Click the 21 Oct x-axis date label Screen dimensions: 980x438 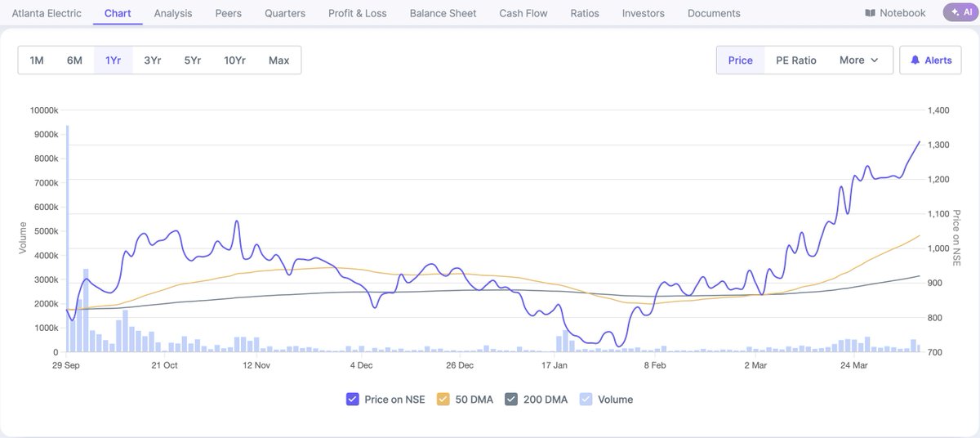pos(164,365)
